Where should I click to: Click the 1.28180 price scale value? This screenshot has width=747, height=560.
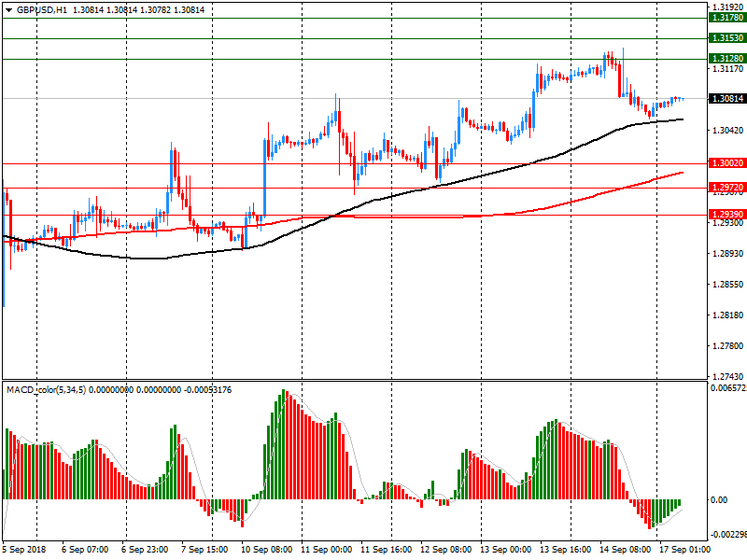click(x=727, y=315)
